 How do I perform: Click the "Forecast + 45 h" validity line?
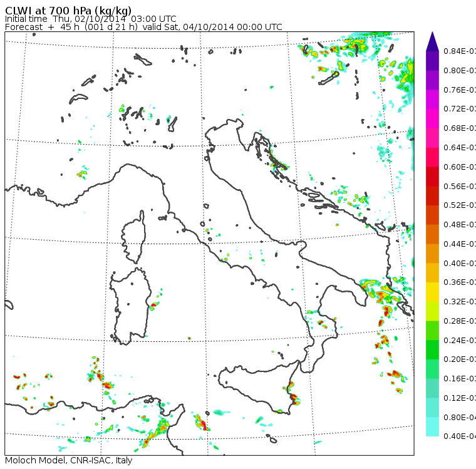coord(143,28)
